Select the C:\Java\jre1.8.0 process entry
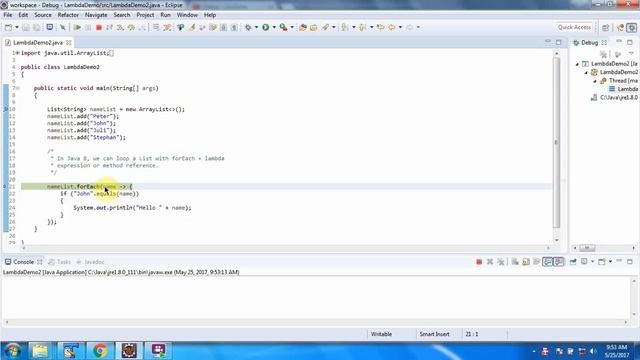640x360 pixels. 615,98
